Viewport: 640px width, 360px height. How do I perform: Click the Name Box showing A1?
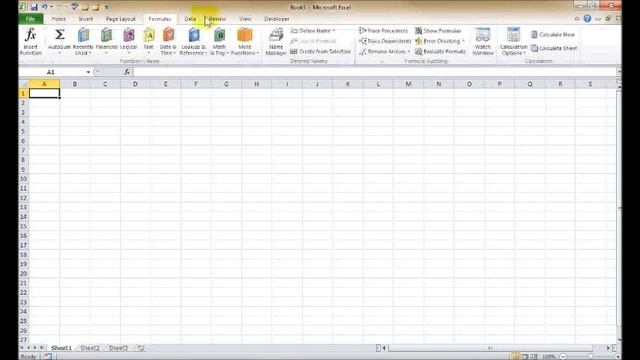(x=51, y=72)
